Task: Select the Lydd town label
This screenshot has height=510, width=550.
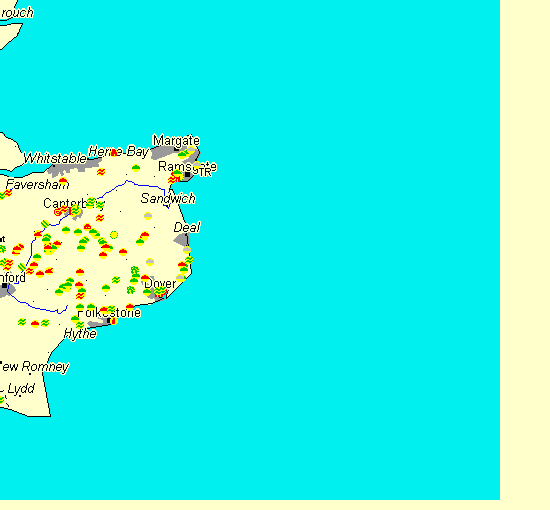Action: click(x=21, y=389)
